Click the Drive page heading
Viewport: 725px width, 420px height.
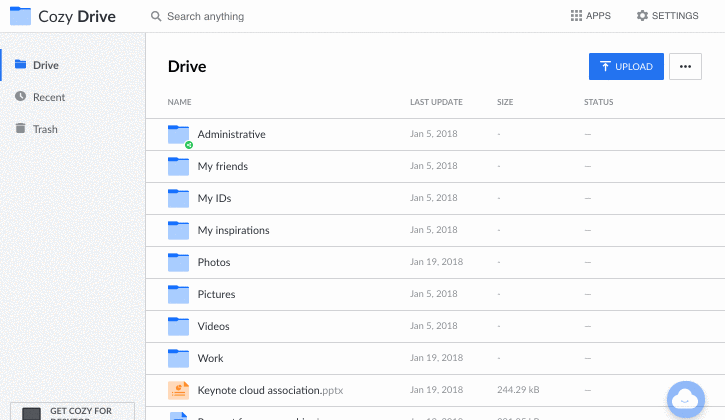(187, 67)
